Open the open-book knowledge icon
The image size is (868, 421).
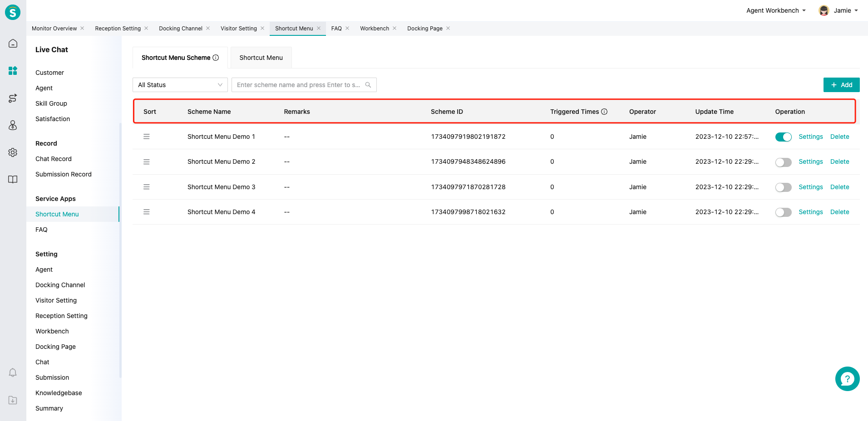pos(13,179)
